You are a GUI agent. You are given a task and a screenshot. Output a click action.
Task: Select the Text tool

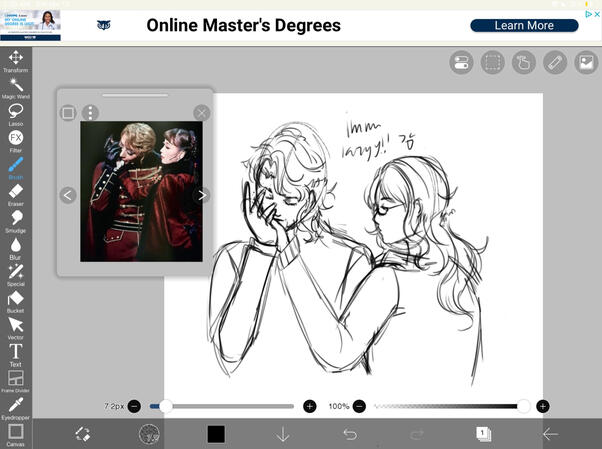click(16, 352)
